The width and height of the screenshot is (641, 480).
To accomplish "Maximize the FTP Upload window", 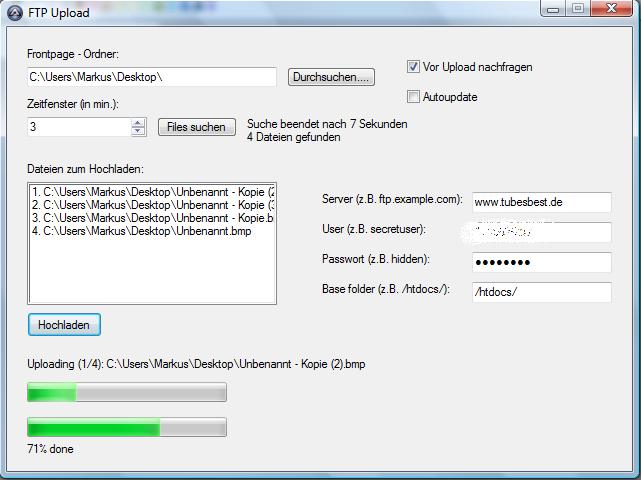I will click(579, 9).
